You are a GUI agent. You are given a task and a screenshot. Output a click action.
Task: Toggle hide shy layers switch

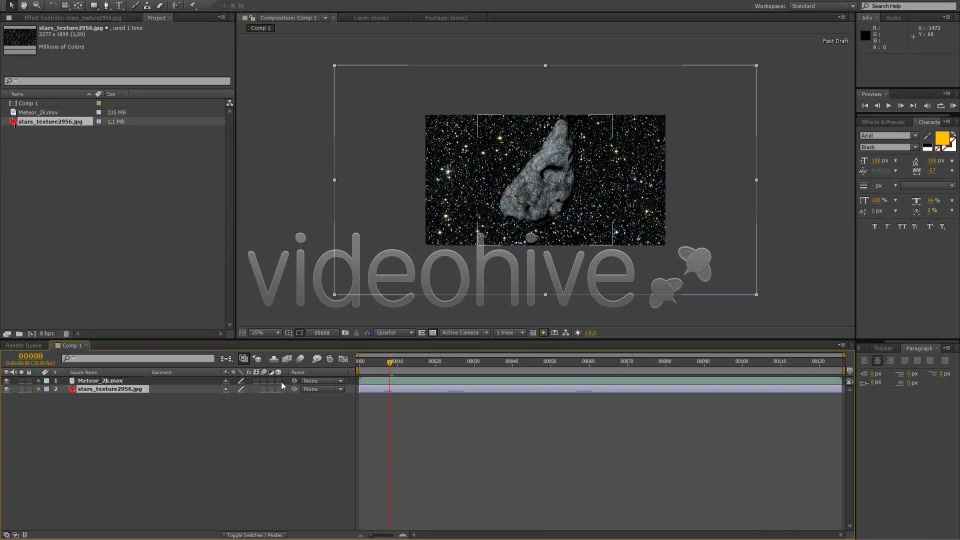tap(274, 359)
